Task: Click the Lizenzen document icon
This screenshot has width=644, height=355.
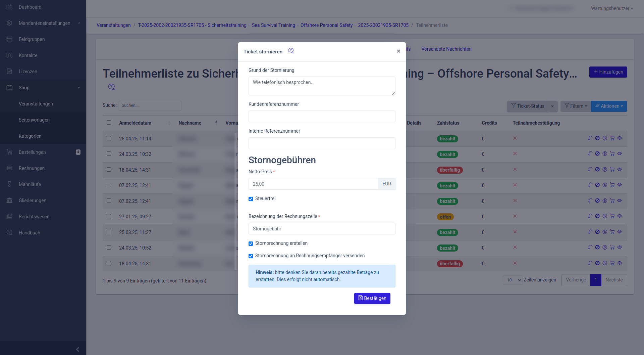Action: (x=9, y=72)
